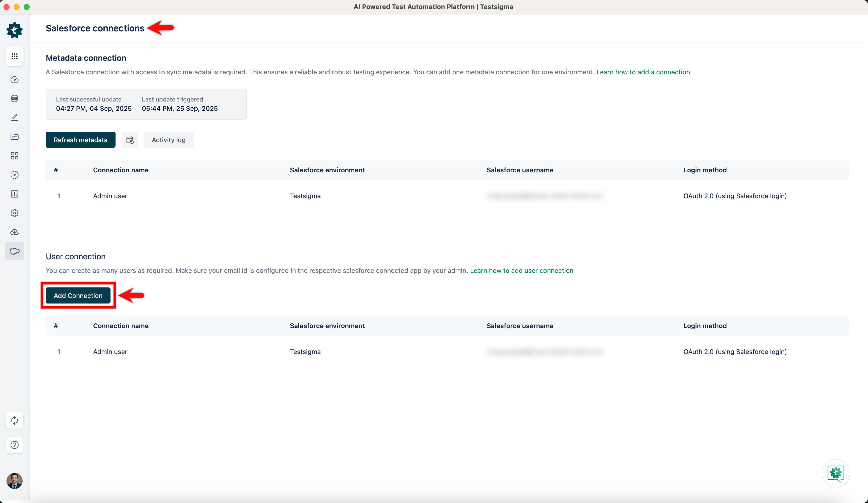Click the robot-face agent icon in sidebar
868x503 pixels.
[15, 98]
